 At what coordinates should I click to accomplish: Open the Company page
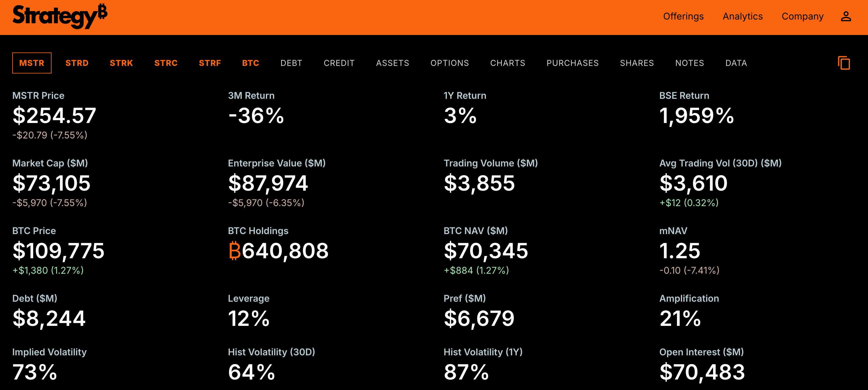click(x=802, y=16)
